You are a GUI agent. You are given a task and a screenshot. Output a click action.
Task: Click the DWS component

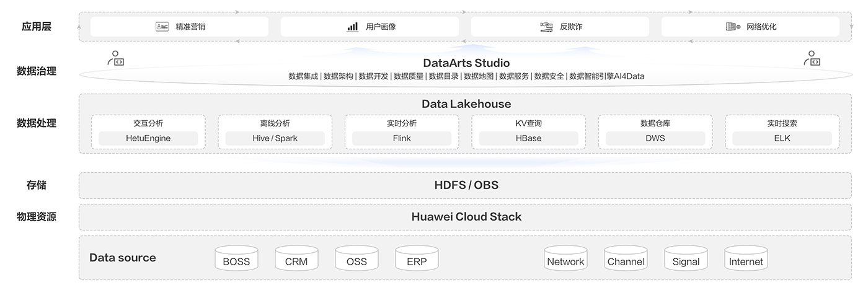click(655, 138)
